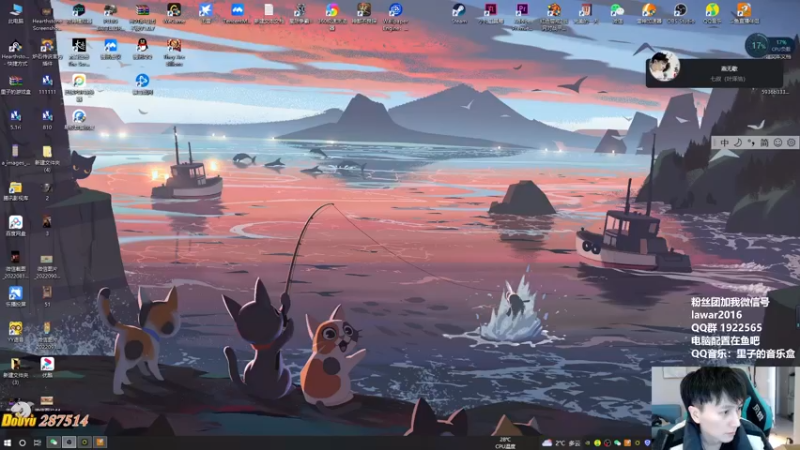
Task: Open Cortana search circle on taskbar
Action: 22,442
